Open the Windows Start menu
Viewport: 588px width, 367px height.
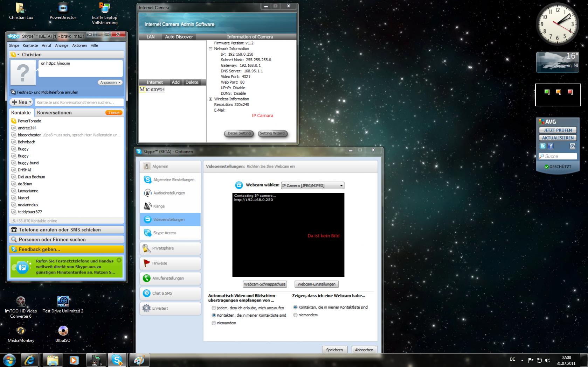[x=9, y=360]
